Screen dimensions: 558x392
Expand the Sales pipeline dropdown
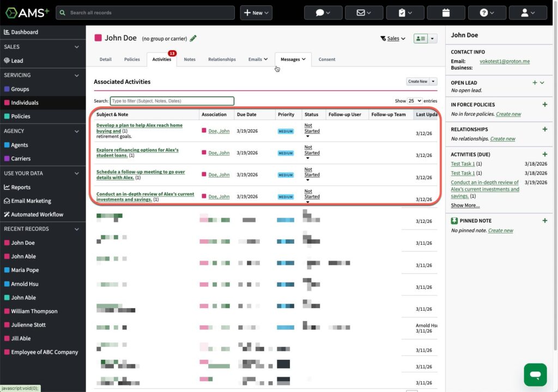[x=393, y=39]
